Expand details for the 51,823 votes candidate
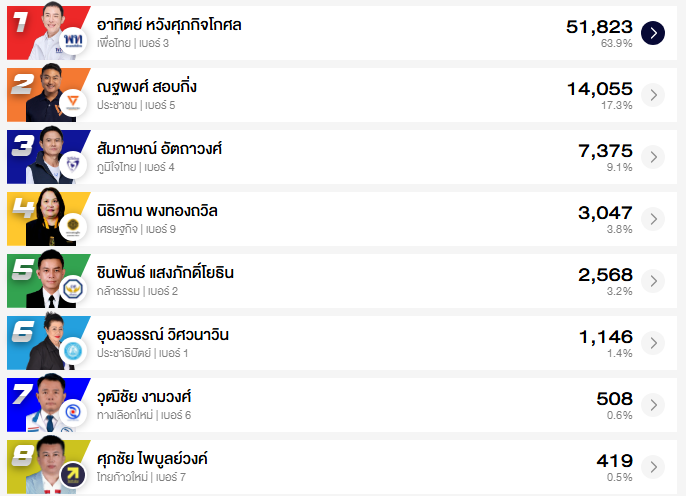 (653, 33)
